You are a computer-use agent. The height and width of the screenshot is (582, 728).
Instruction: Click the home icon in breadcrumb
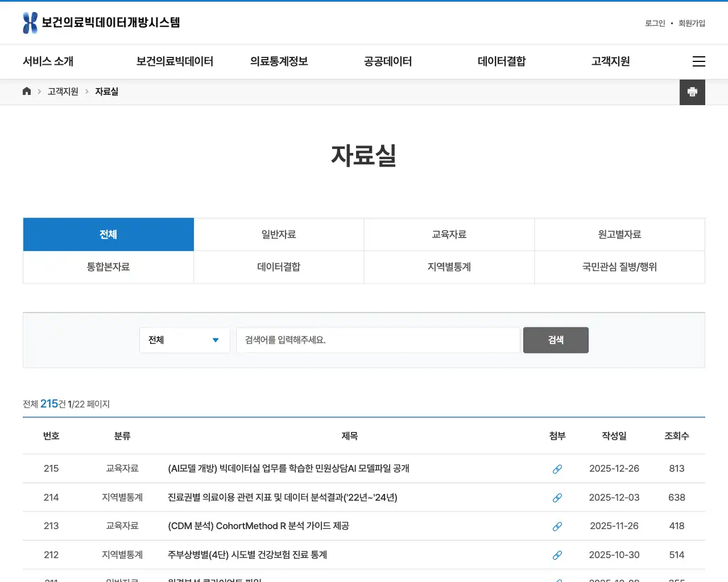(x=27, y=92)
